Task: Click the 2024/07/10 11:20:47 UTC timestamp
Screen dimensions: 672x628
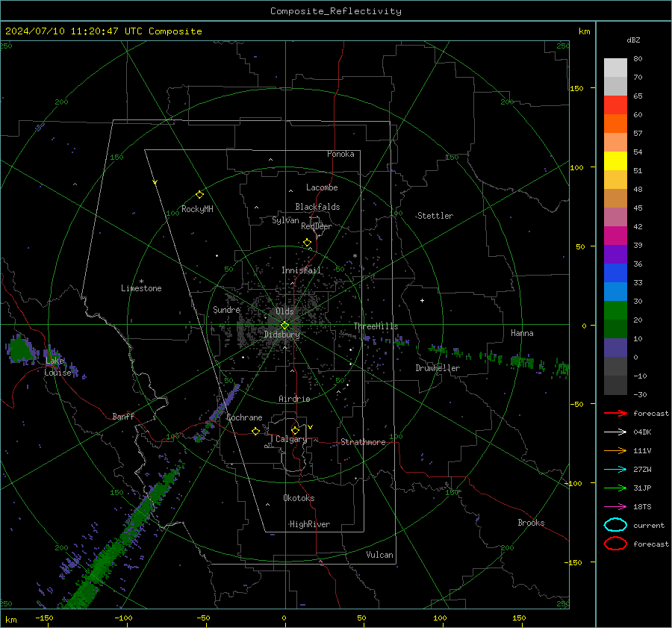Action: 103,31
